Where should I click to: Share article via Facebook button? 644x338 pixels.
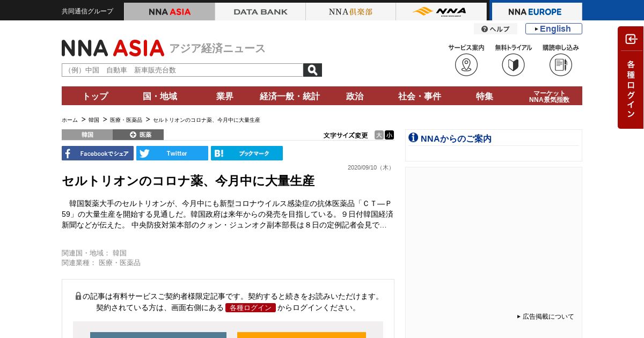click(x=98, y=153)
